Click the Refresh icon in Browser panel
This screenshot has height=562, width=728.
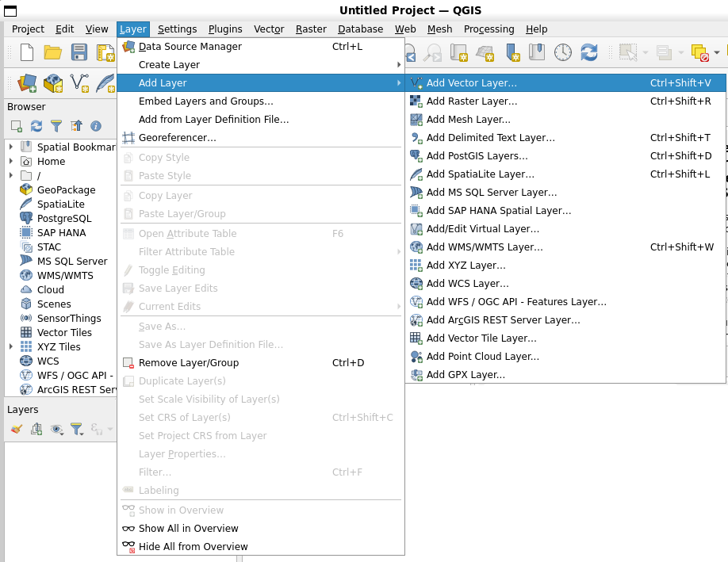tap(36, 126)
